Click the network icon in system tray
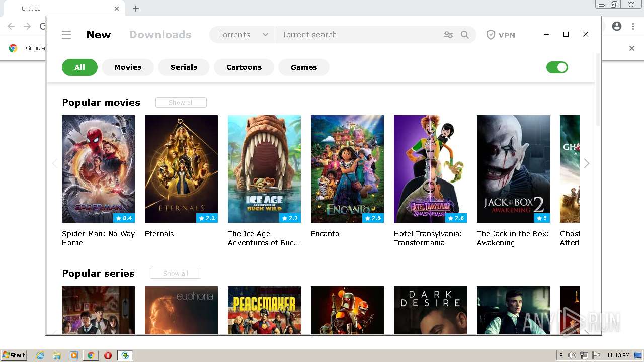644x362 pixels. point(584,355)
